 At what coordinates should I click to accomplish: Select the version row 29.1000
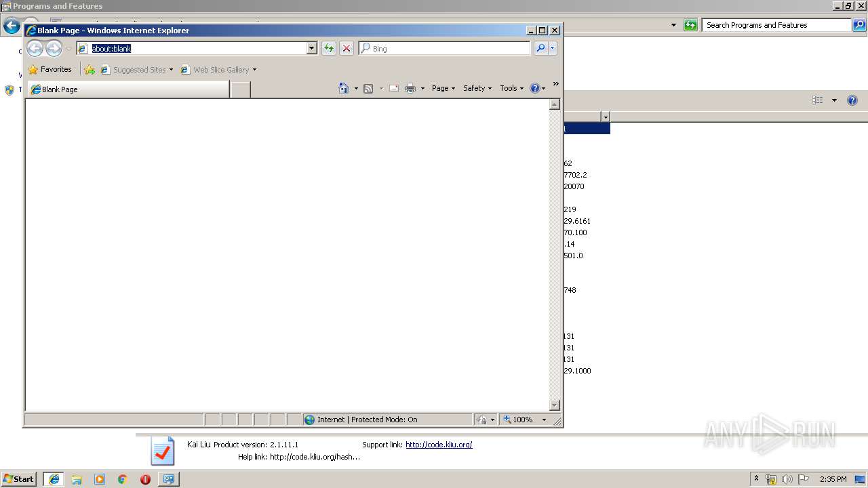[x=577, y=371]
